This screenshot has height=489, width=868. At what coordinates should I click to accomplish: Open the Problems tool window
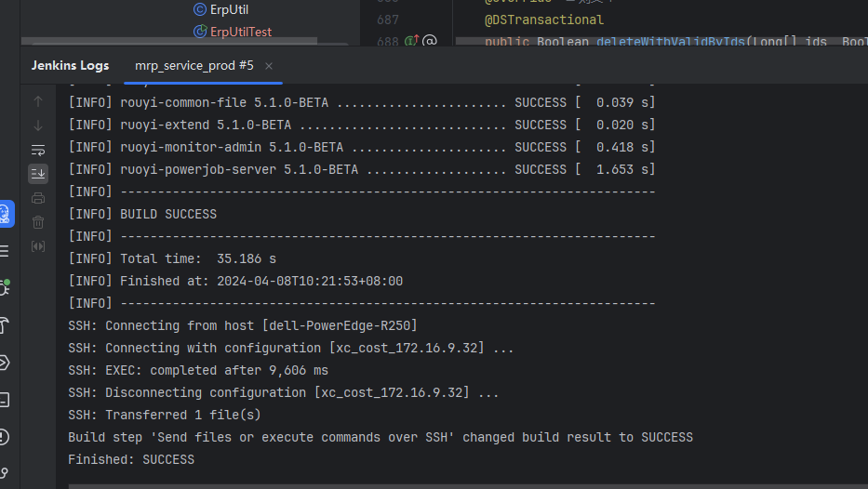[5, 436]
